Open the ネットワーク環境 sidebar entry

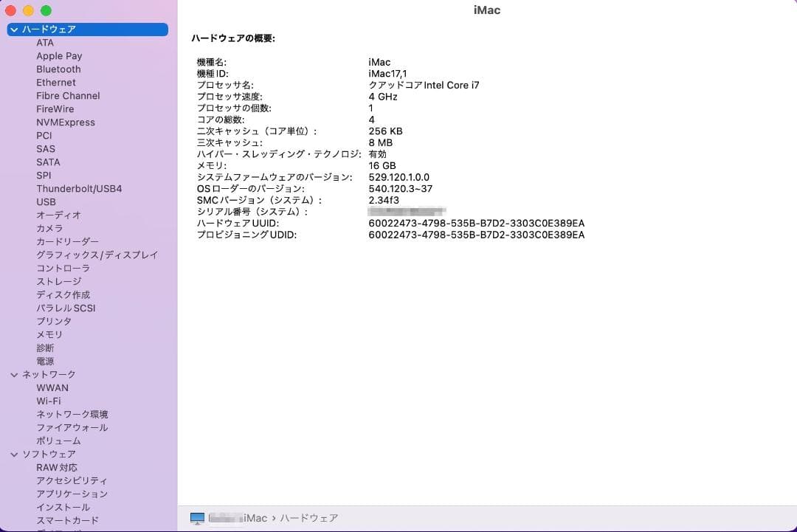tap(72, 414)
